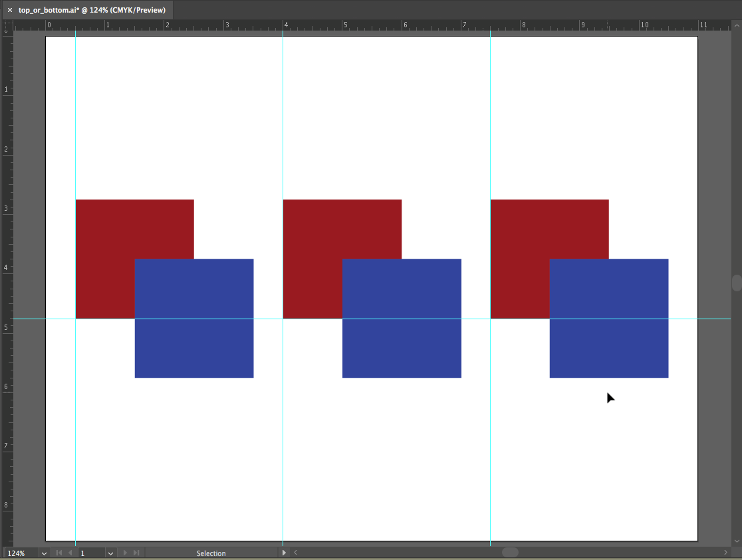Select the rightmost blue rectangle

(x=609, y=333)
